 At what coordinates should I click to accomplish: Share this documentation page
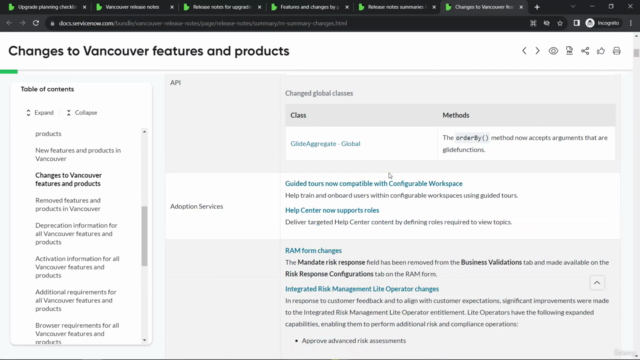tap(585, 51)
